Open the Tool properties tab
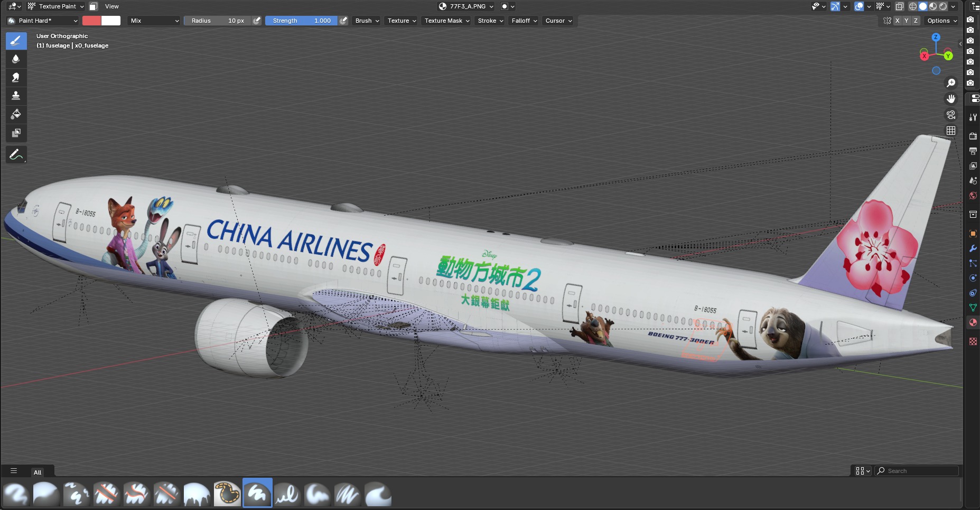 [973, 117]
